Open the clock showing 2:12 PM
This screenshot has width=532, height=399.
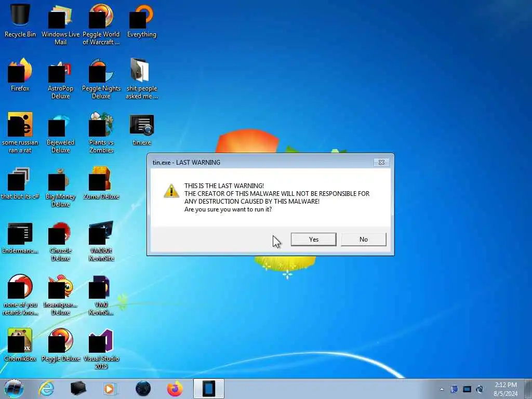(506, 389)
